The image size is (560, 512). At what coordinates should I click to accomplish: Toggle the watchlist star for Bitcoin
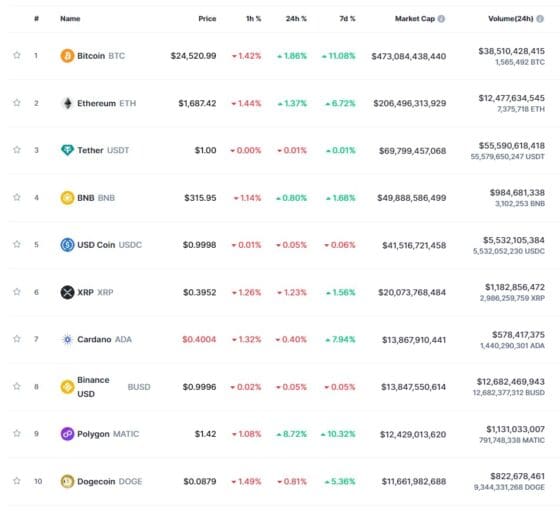pos(16,55)
